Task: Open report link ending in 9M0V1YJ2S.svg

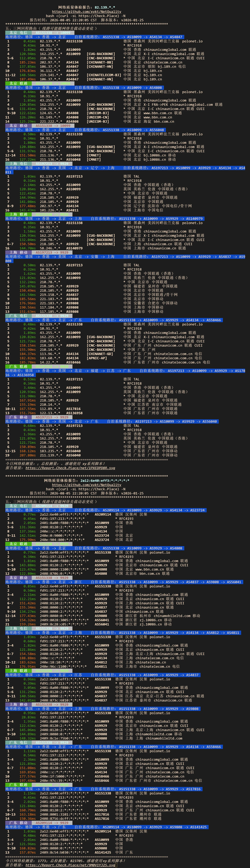Action: [x=70, y=865]
